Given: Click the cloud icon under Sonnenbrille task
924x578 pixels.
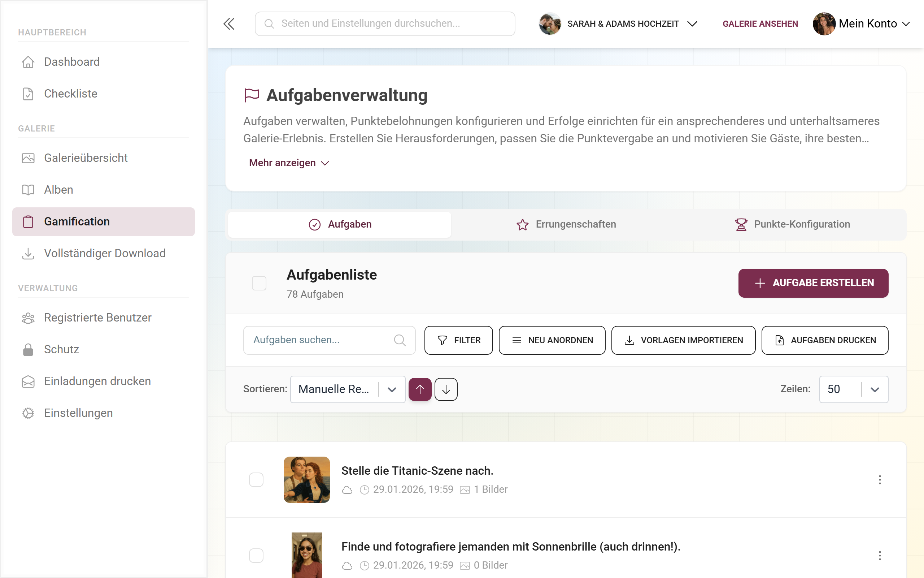Looking at the screenshot, I should pyautogui.click(x=347, y=565).
